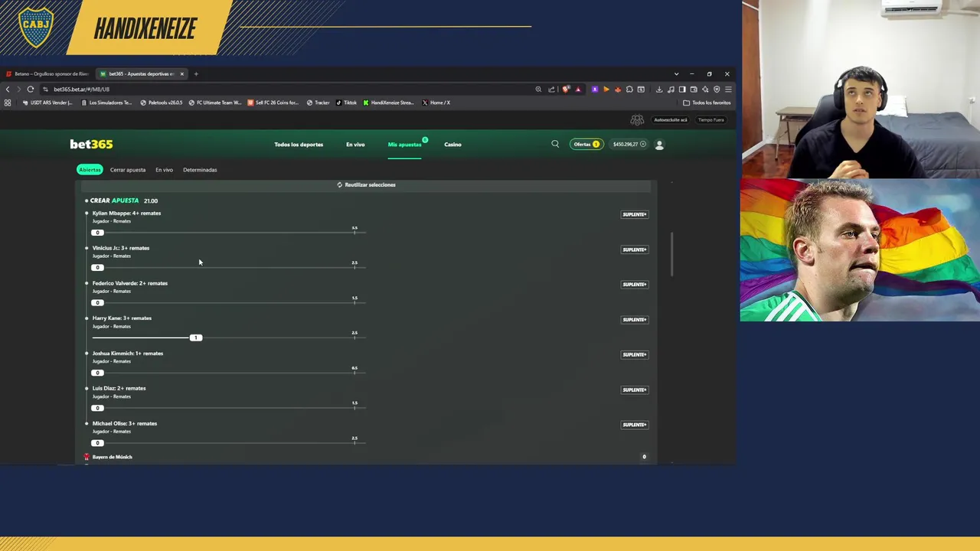Click the address bar showing bet365.bet.ar
This screenshot has height=551, width=980.
coord(291,89)
